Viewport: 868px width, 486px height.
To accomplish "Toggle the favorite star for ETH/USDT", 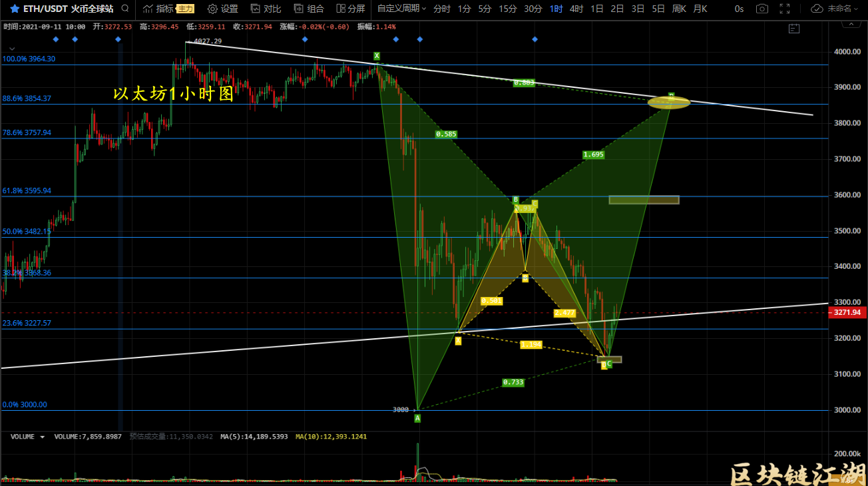I will pyautogui.click(x=14, y=9).
